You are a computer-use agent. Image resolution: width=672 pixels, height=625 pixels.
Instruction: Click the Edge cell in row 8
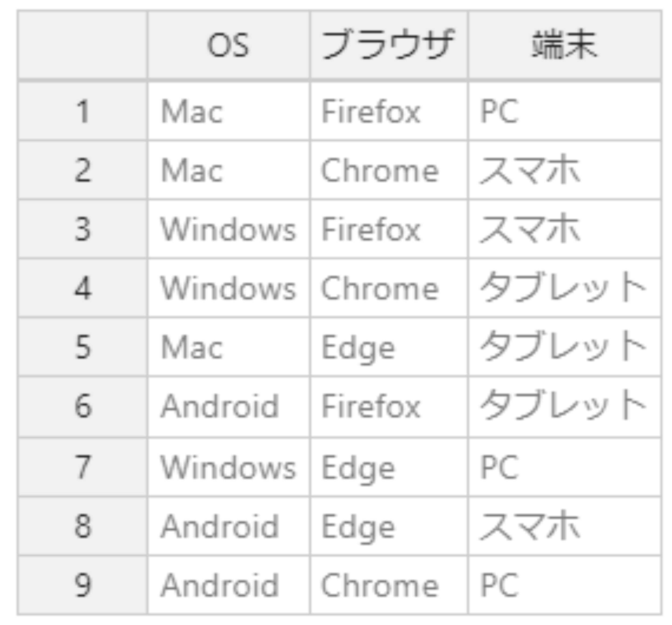(x=389, y=526)
